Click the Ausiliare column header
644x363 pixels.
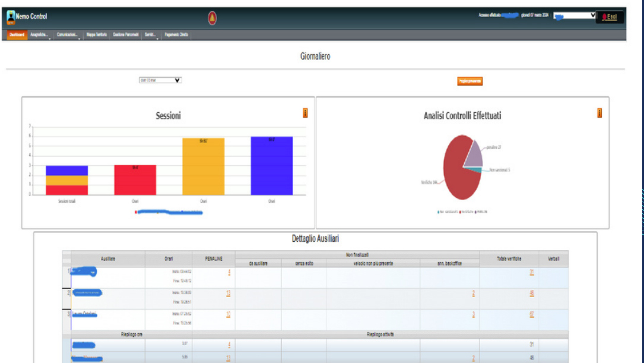click(x=108, y=259)
